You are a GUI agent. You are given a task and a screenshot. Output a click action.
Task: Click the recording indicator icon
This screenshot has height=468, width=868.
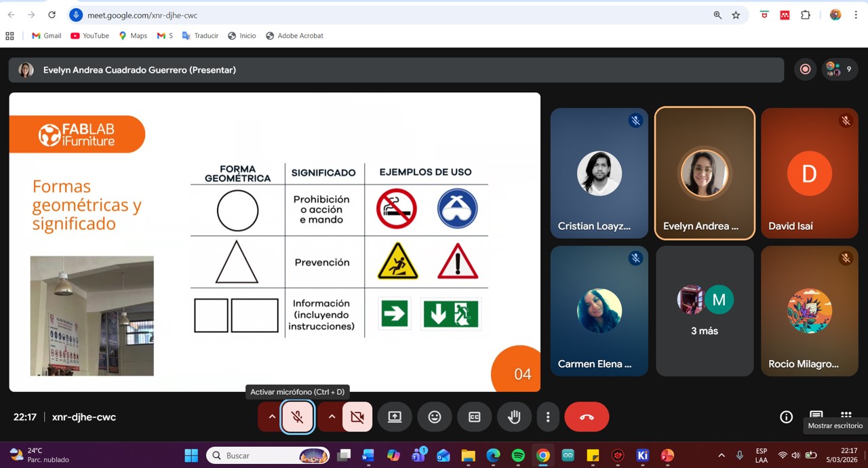805,69
